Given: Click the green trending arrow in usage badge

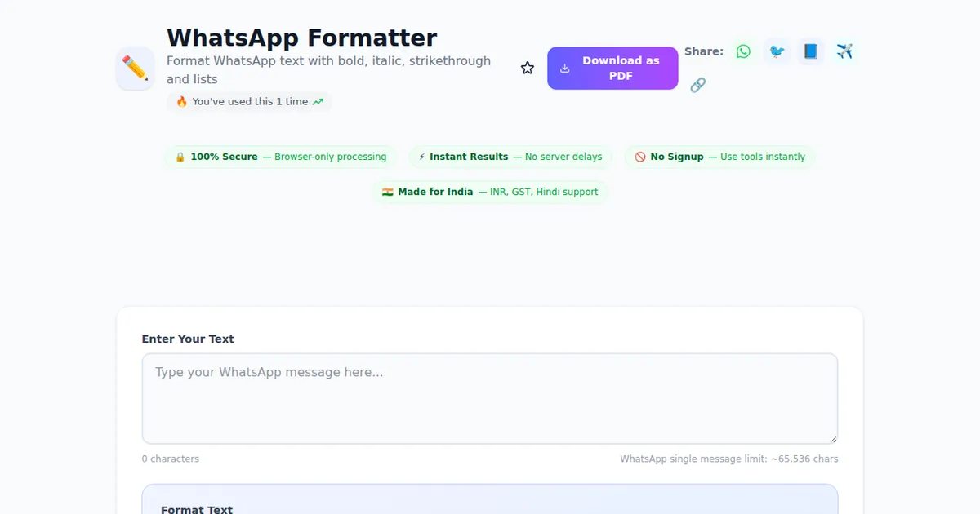Looking at the screenshot, I should click(318, 102).
